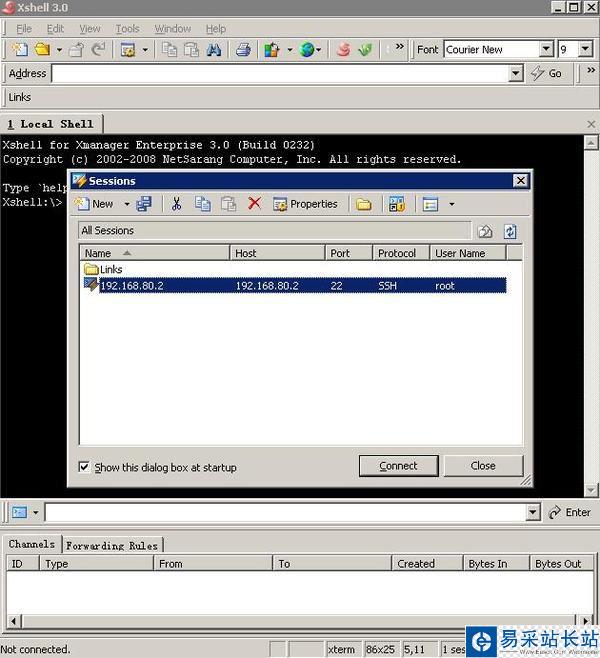Expand the font size dropdown
Image resolution: width=600 pixels, height=658 pixels.
point(585,49)
